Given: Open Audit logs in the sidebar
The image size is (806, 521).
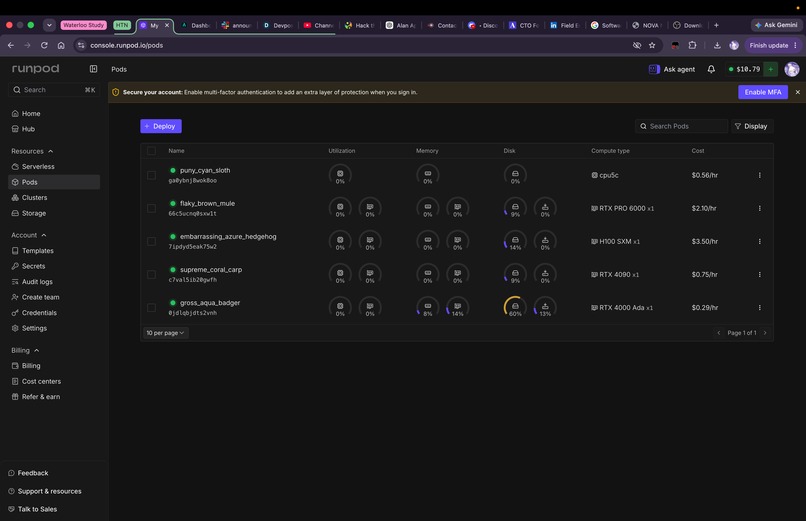Looking at the screenshot, I should click(54, 282).
